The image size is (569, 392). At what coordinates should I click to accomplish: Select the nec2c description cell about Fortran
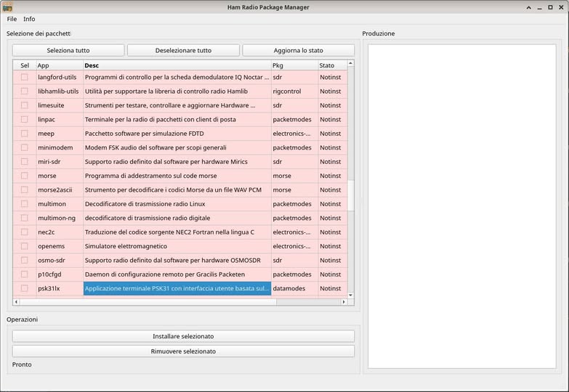(x=177, y=232)
